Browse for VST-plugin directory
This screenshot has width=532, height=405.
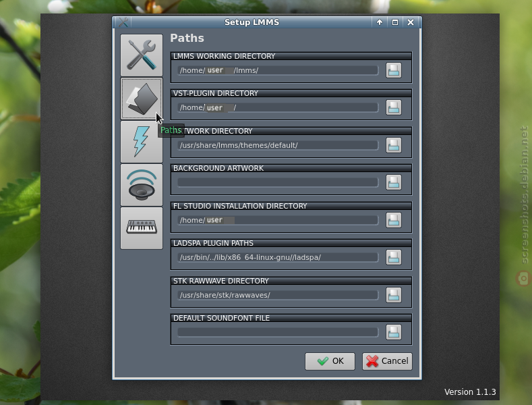(394, 108)
